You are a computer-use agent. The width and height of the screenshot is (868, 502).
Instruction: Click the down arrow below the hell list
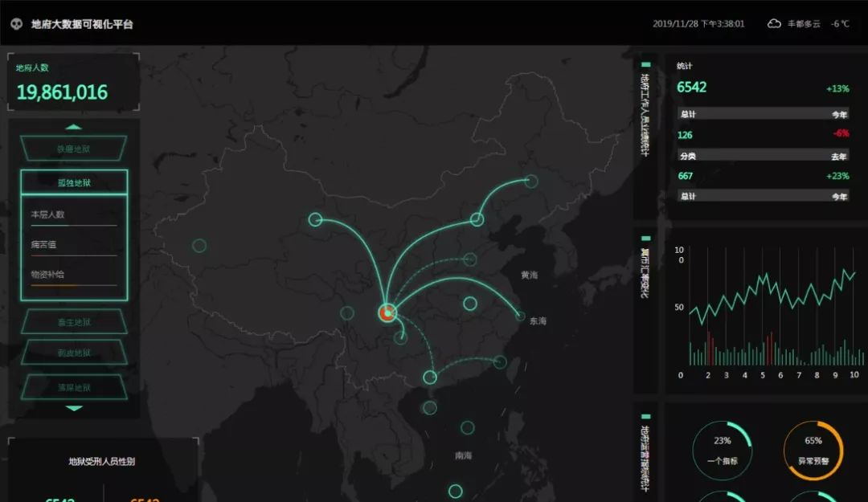pos(74,409)
